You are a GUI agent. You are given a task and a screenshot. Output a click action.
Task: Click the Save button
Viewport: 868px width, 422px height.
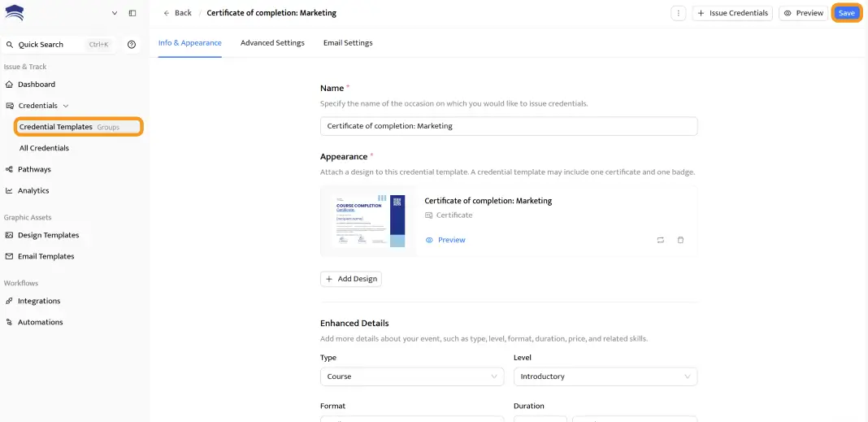(847, 13)
